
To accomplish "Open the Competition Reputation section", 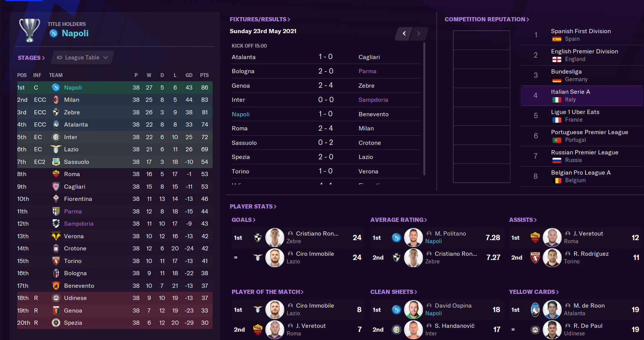I will click(487, 19).
